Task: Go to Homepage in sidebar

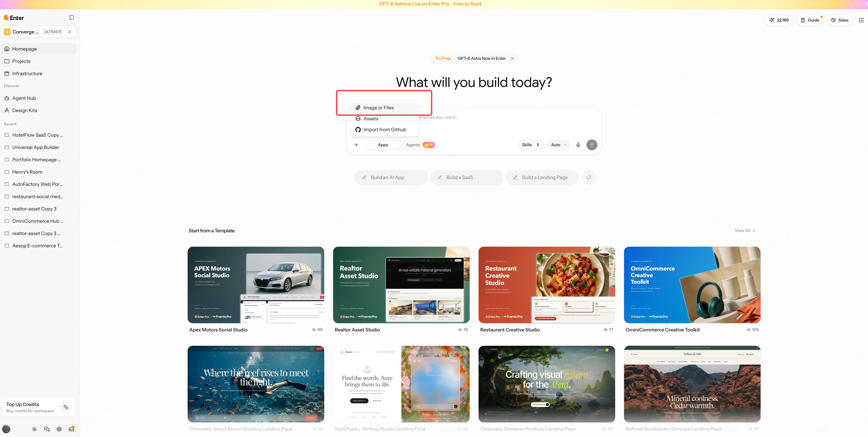Action: pyautogui.click(x=39, y=49)
